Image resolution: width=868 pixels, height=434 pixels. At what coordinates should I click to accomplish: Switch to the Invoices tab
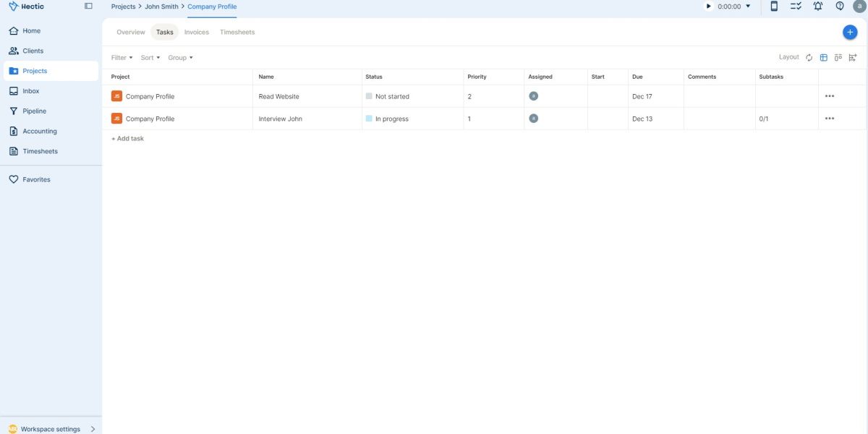[x=197, y=33]
